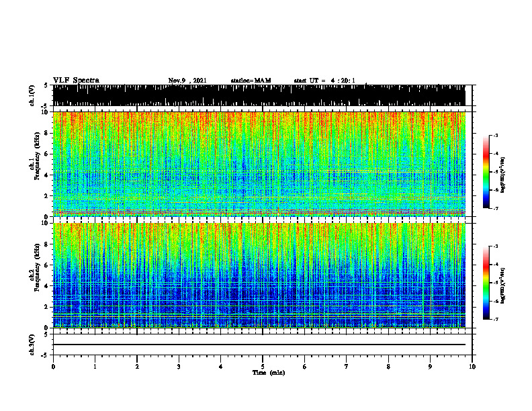Click inside the ch.2 spectrogram panel

259,275
